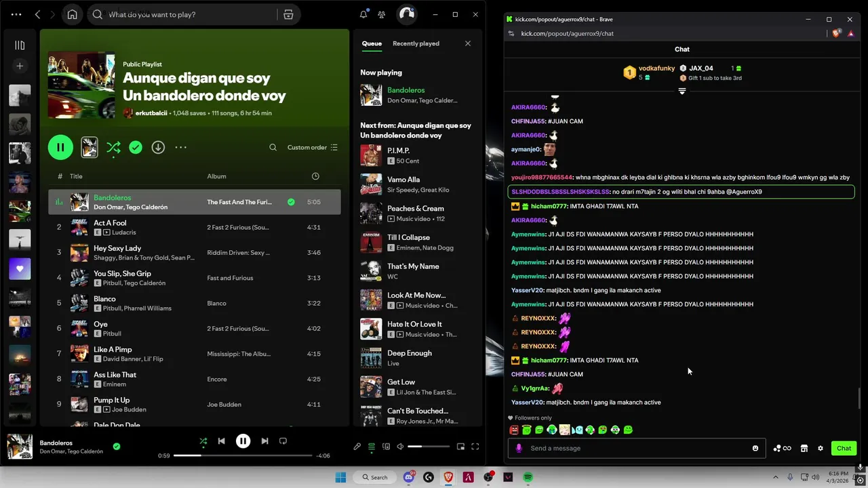Open more options for the playlist
The height and width of the screenshot is (488, 868).
tap(180, 147)
